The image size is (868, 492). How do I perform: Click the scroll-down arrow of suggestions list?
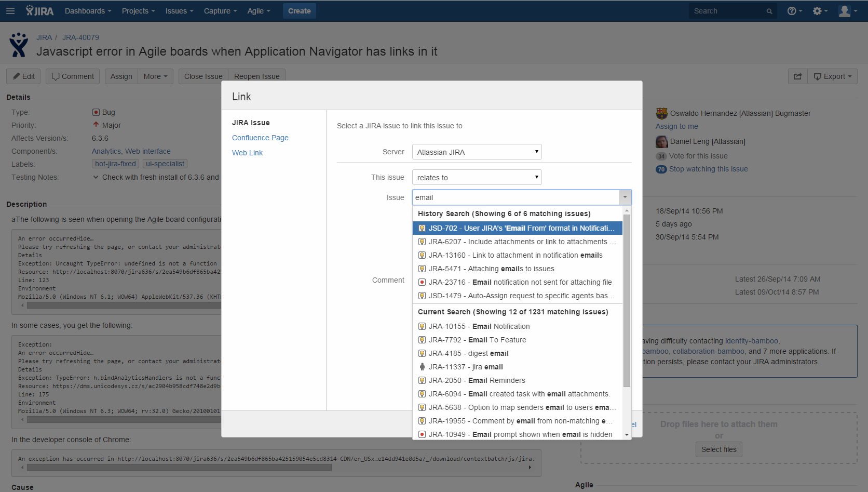coord(627,434)
